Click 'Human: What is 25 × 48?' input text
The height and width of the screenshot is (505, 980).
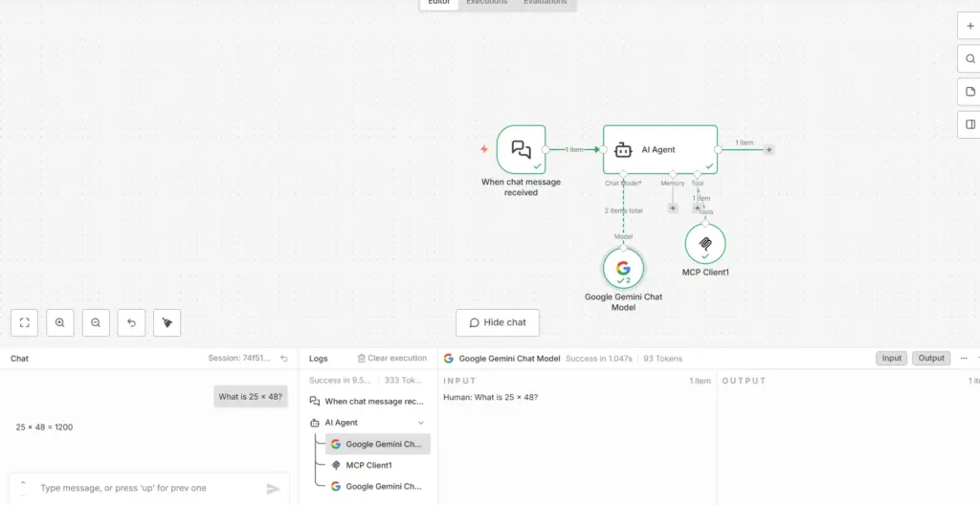[x=491, y=397]
